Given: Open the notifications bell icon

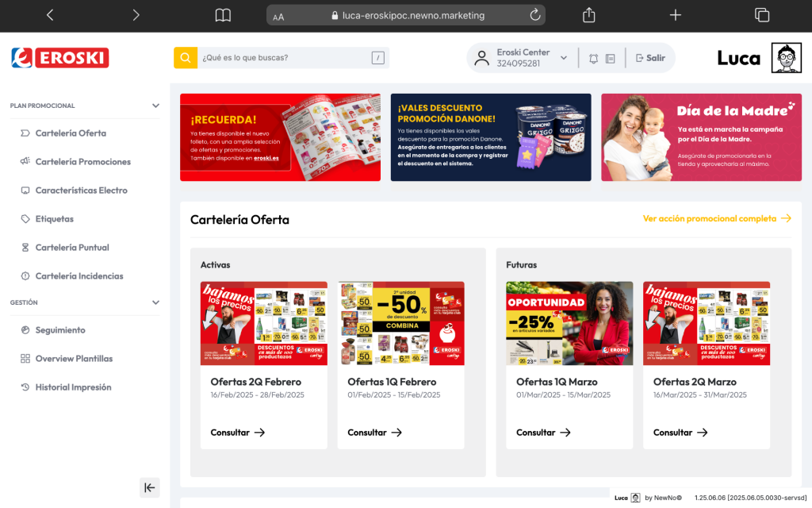Looking at the screenshot, I should click(x=594, y=58).
